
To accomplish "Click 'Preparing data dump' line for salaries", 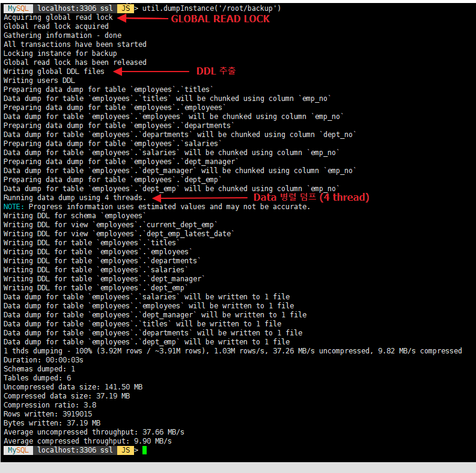I will (112, 144).
